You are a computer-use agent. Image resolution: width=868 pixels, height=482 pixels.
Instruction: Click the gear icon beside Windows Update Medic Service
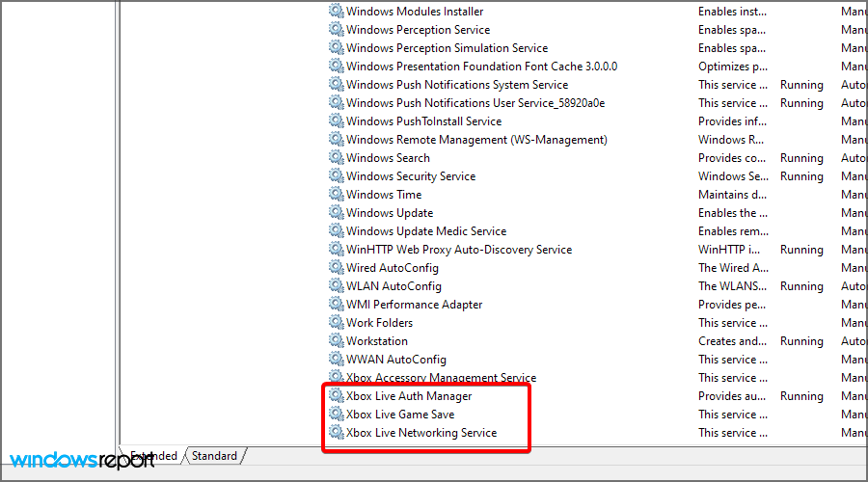pyautogui.click(x=336, y=230)
